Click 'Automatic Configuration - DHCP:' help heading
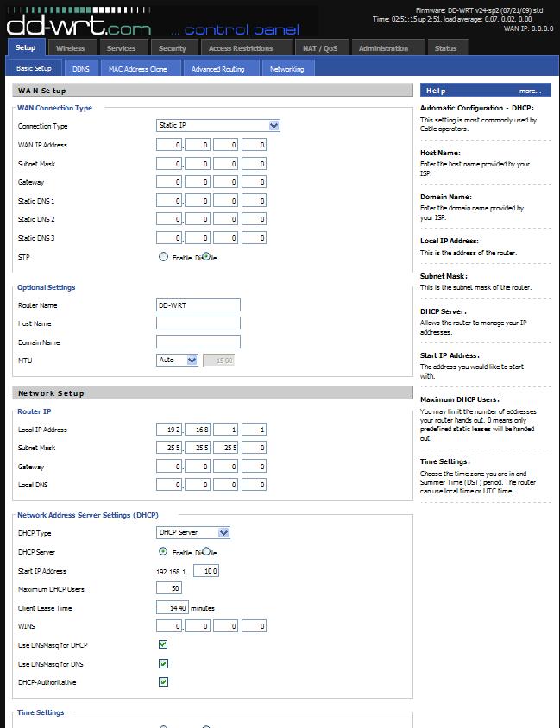Screen dimensions: 560x728 pos(477,108)
